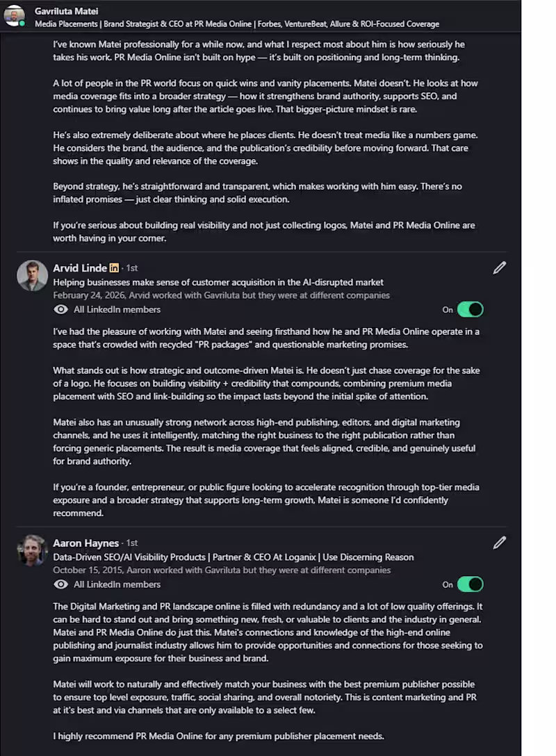Open Arvid Linde's profile photo
This screenshot has width=556, height=756.
32,276
